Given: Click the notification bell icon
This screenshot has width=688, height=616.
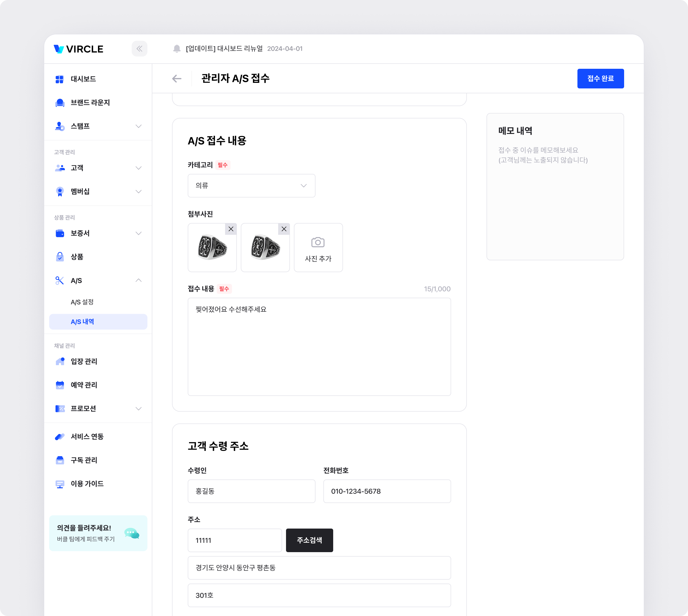Looking at the screenshot, I should click(177, 49).
